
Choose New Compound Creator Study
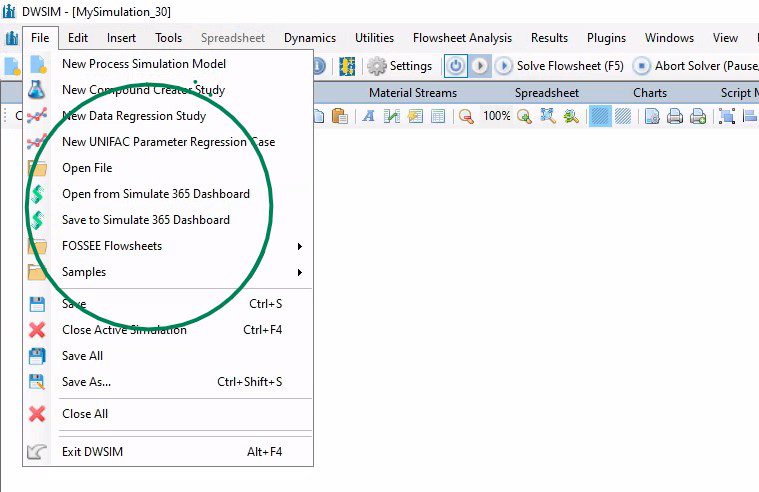coord(167,90)
